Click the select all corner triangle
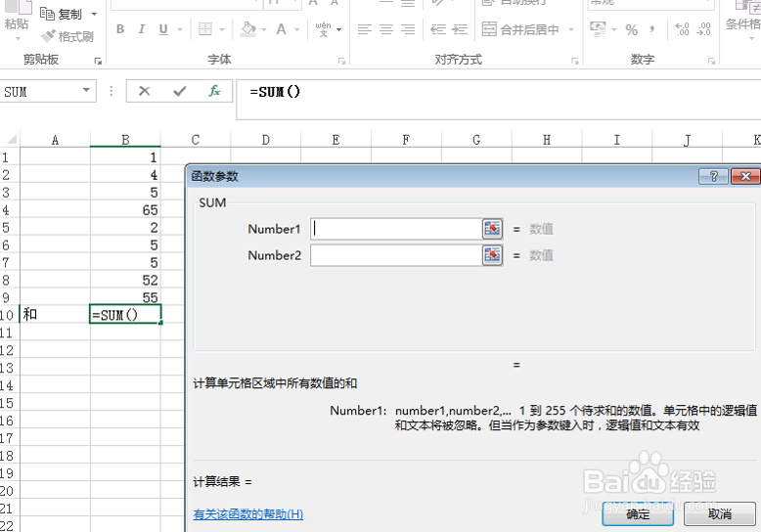 pyautogui.click(x=11, y=140)
